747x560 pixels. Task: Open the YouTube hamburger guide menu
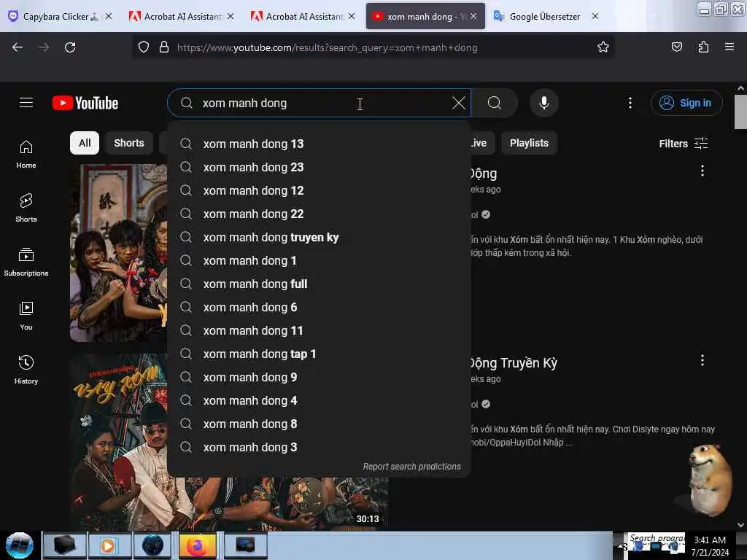click(x=26, y=103)
